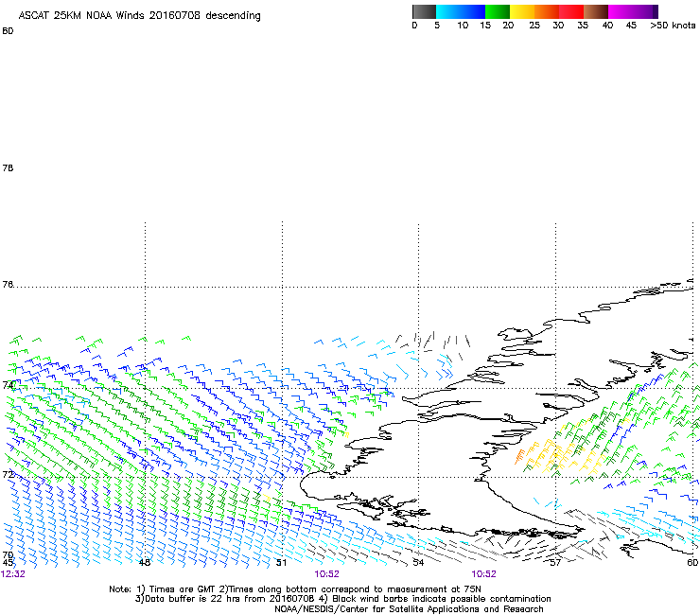
Task: Click the brown 35-40 knots legend segment
Action: pos(596,11)
